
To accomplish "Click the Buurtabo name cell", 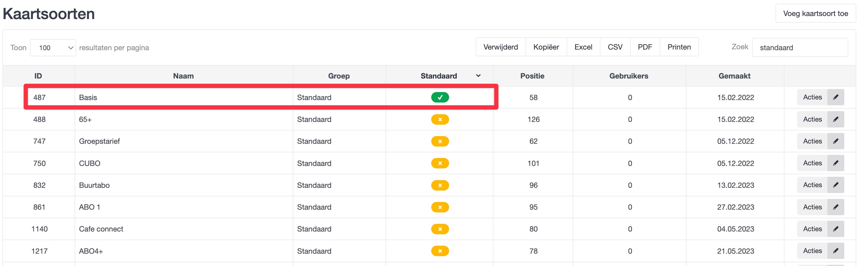I will tap(184, 185).
